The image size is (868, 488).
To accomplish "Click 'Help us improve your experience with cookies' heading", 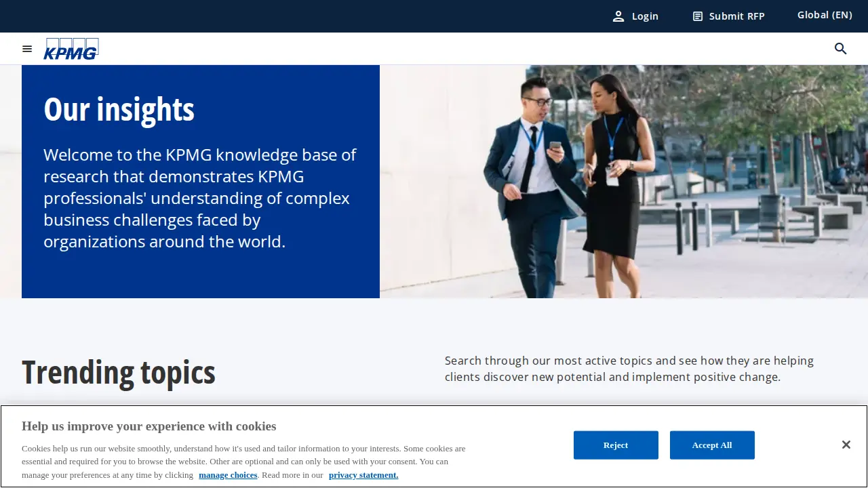I will [x=149, y=426].
